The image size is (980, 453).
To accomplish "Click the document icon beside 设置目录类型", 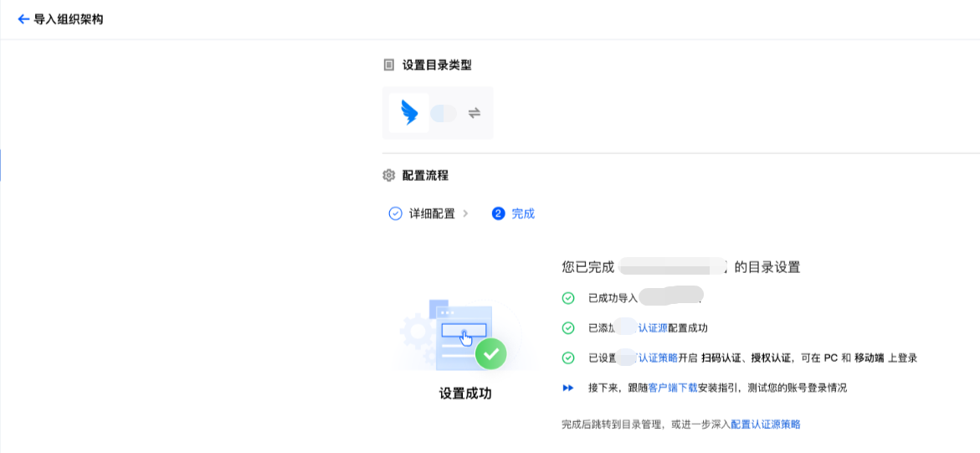I will click(388, 65).
